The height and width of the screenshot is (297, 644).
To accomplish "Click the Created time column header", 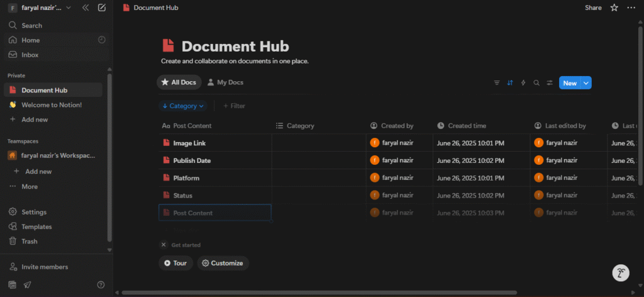I will pos(481,126).
